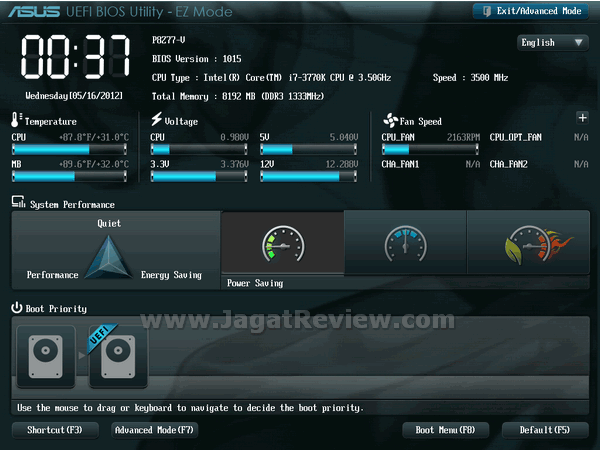
Task: Click the CHA_FAN2 label
Action: point(509,164)
